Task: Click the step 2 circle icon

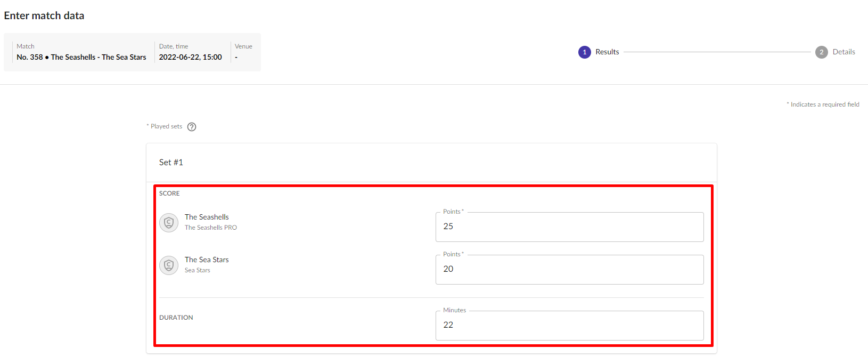Action: pyautogui.click(x=821, y=52)
